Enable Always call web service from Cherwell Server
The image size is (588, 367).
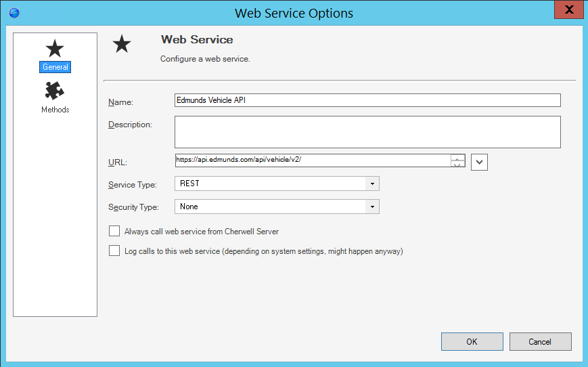[114, 231]
